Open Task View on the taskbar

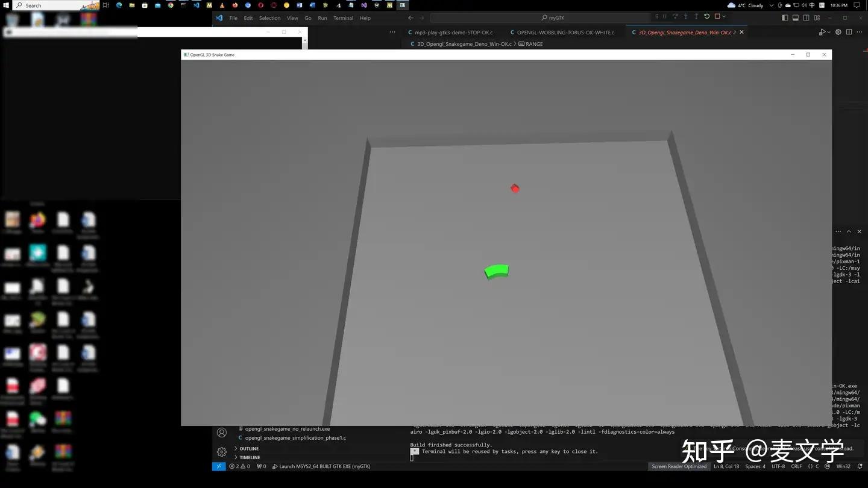[x=105, y=5]
